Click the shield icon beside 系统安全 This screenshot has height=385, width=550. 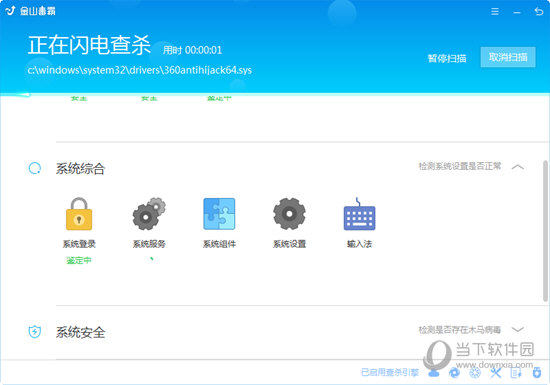(35, 331)
